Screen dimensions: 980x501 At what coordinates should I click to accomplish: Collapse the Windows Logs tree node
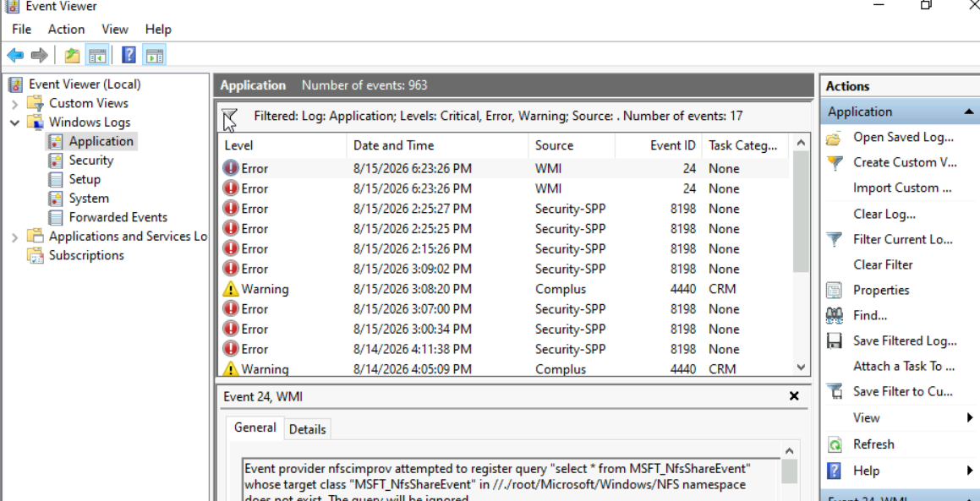tap(15, 123)
